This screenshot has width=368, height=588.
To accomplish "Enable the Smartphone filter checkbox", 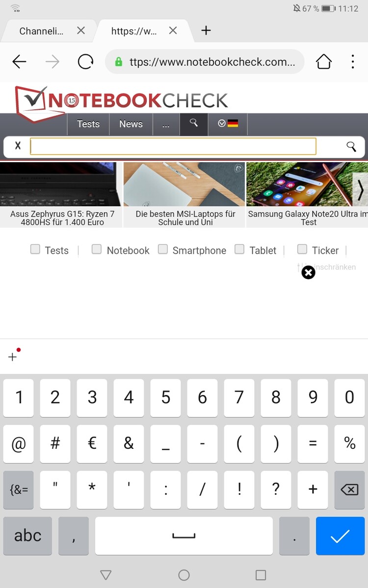I will coord(163,249).
